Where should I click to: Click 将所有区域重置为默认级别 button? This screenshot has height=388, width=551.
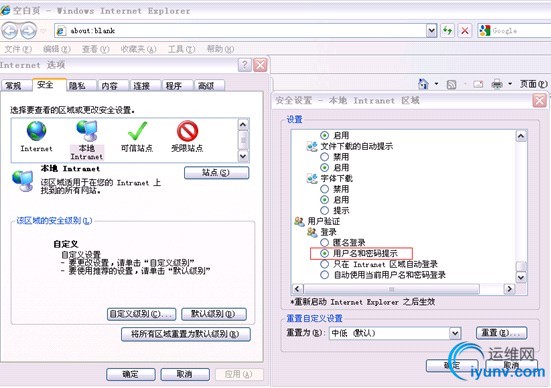186,334
